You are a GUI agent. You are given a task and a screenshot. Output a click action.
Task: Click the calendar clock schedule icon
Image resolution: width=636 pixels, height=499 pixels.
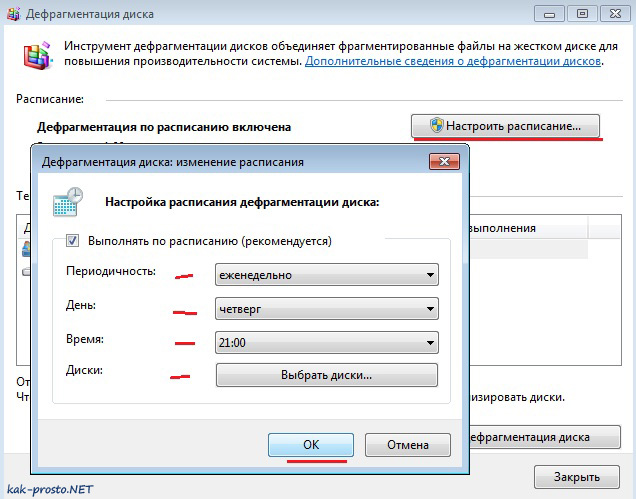click(68, 202)
